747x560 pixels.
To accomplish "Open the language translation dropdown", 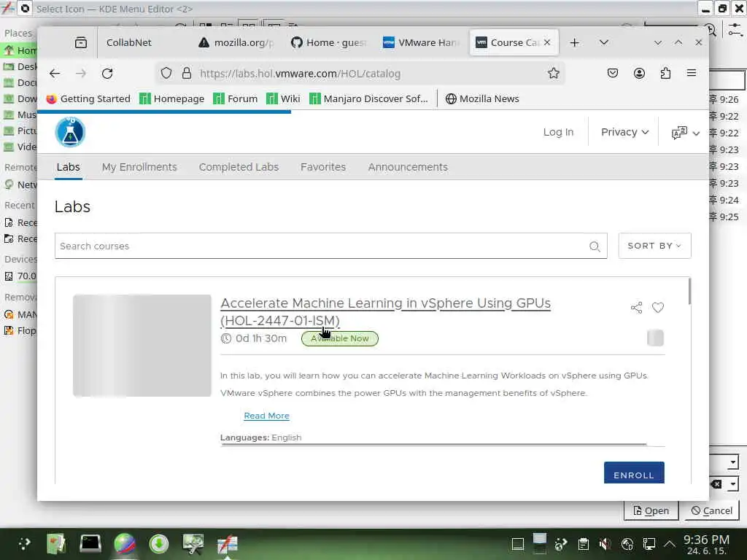I will (x=686, y=133).
